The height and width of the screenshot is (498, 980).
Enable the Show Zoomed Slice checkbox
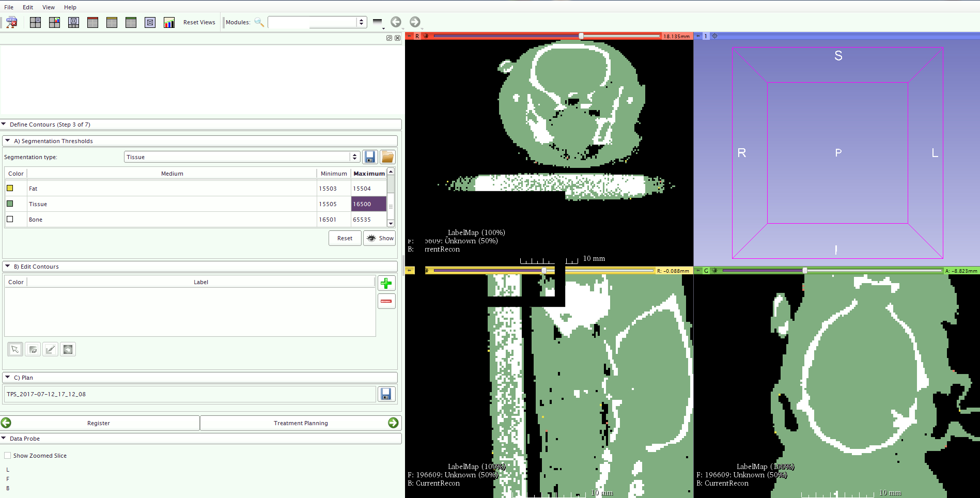click(x=8, y=456)
